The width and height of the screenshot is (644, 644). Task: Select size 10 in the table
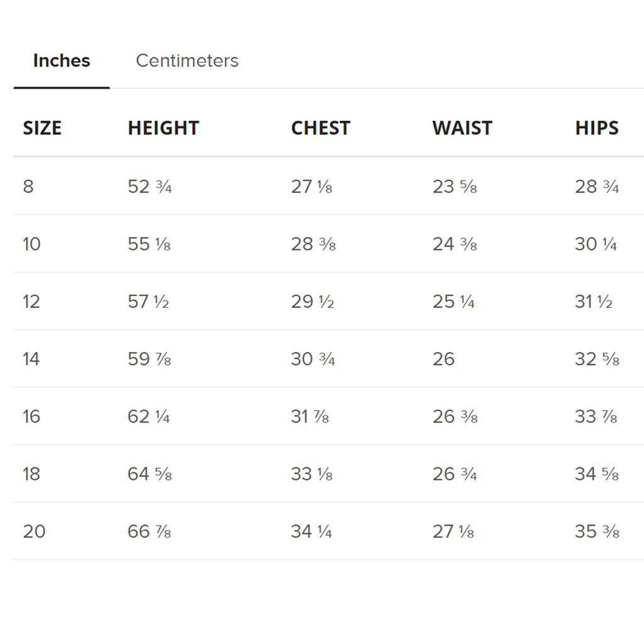(x=31, y=244)
